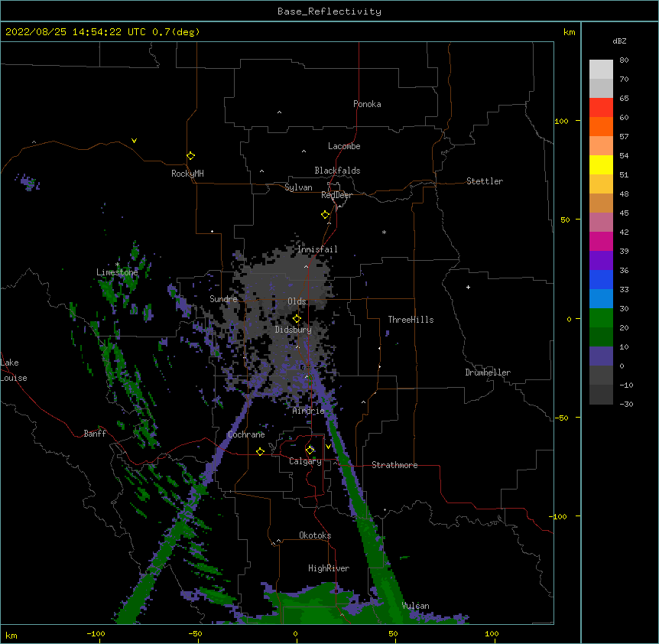The width and height of the screenshot is (659, 644).
Task: Click the Cochrane city label
Action: [246, 434]
